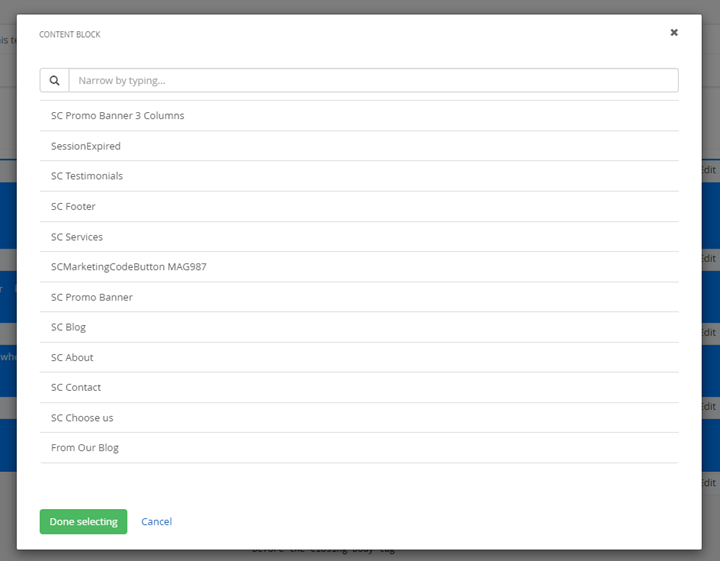Viewport: 720px width, 561px height.
Task: Pick the SC Blog block
Action: (x=69, y=327)
